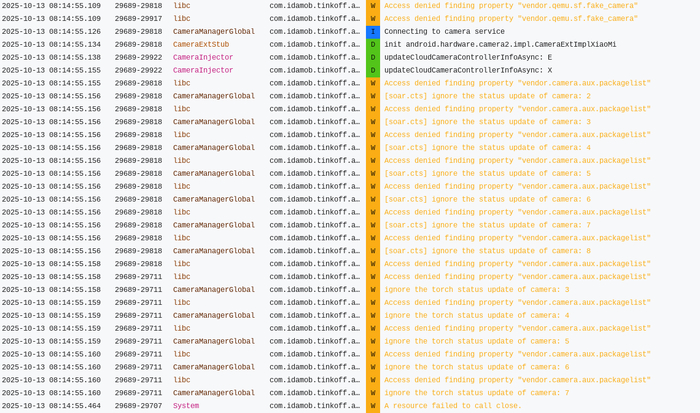Click timestamp 08:14:55.126
Viewport: 700px width, 413px height.
tap(51, 31)
